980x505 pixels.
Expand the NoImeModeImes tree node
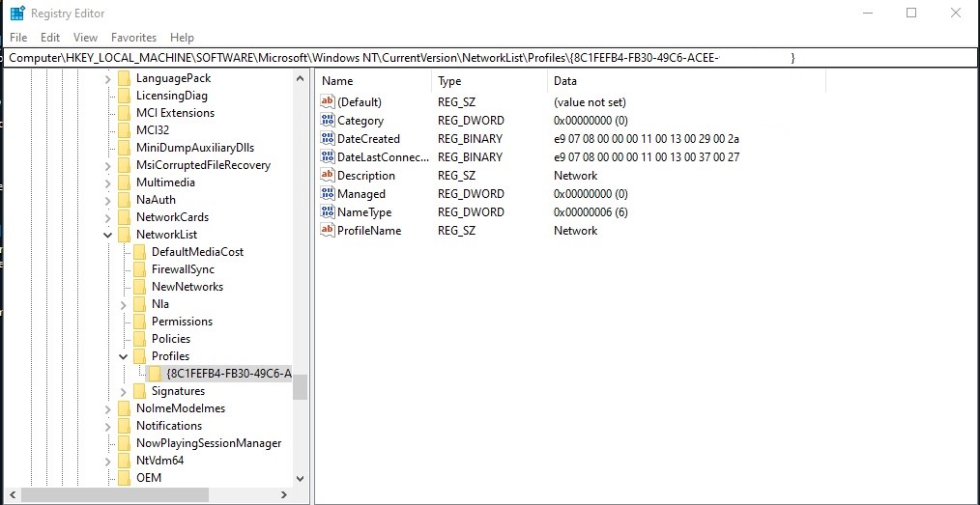click(107, 408)
